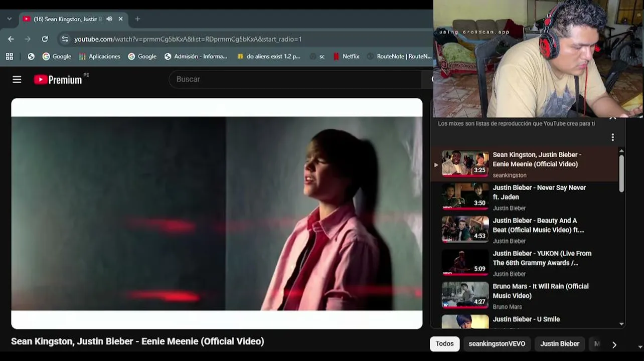Open the second Google bookmark

(142, 57)
